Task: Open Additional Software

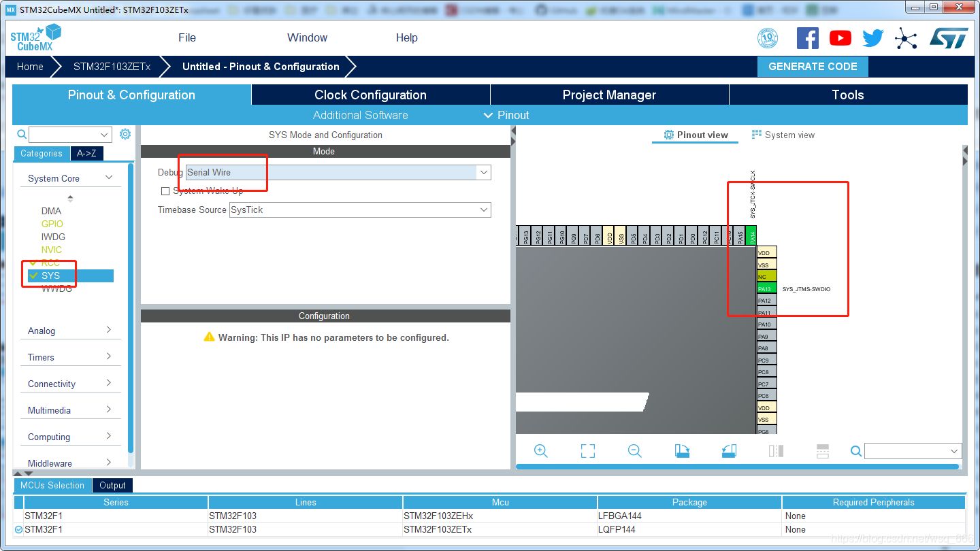Action: pos(360,115)
